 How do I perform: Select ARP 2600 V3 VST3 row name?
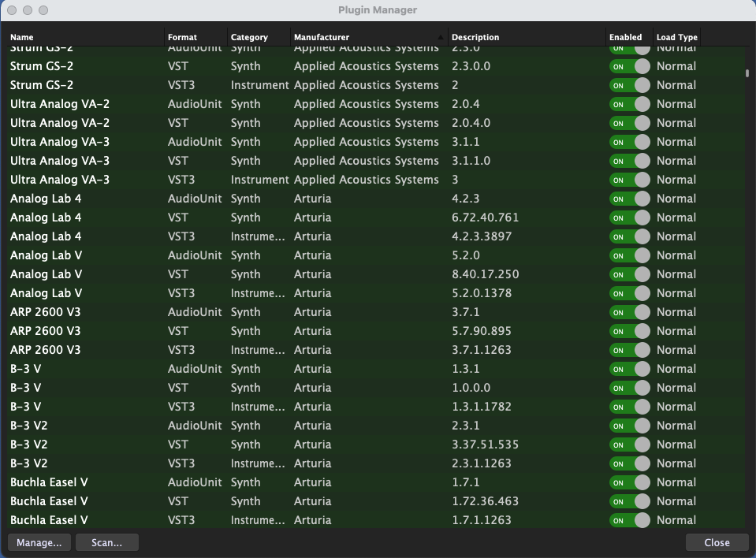coord(45,350)
